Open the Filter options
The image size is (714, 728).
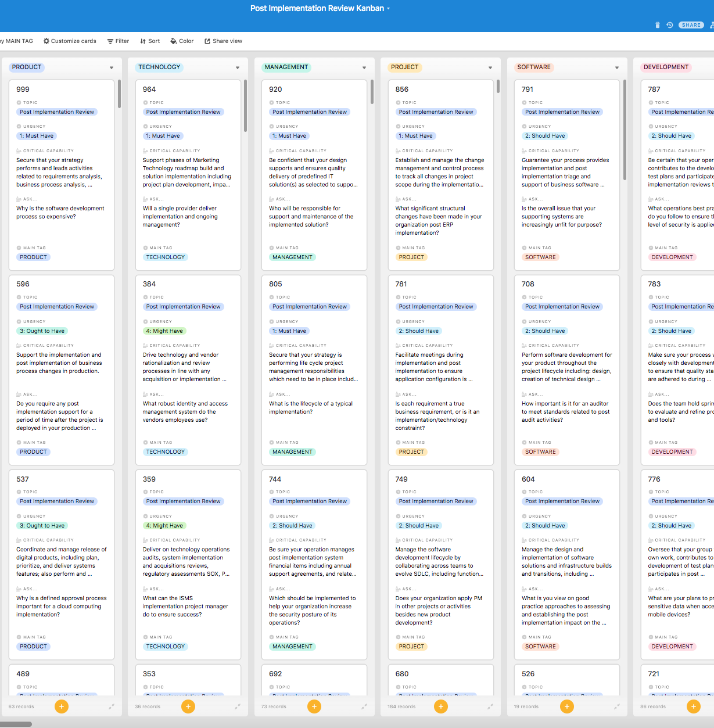tap(118, 41)
